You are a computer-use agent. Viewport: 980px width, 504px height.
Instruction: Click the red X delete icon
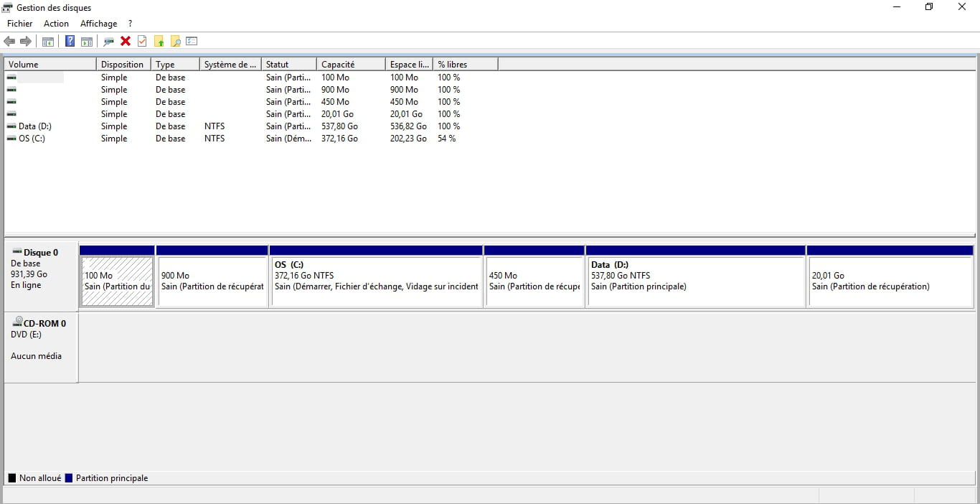point(126,41)
